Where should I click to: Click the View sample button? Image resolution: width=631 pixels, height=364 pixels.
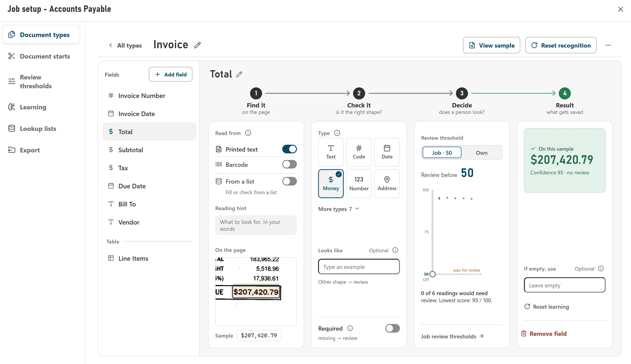click(x=491, y=45)
